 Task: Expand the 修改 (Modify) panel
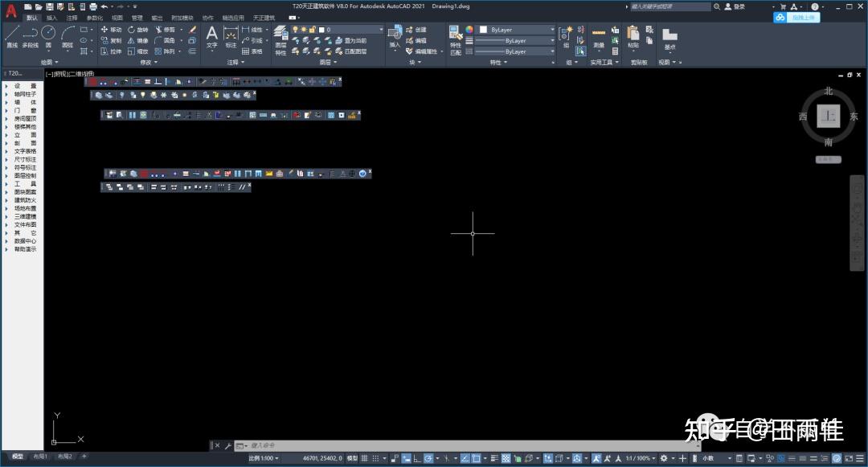click(149, 62)
